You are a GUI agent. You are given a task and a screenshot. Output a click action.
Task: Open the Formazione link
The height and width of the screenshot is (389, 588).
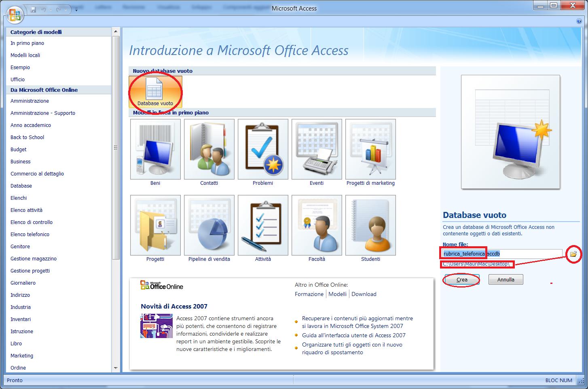(309, 294)
